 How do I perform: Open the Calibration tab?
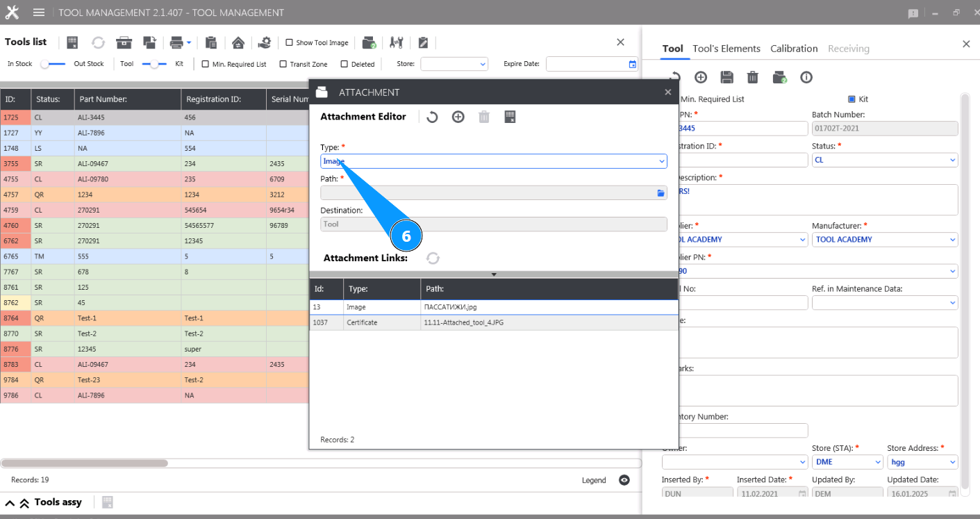794,49
